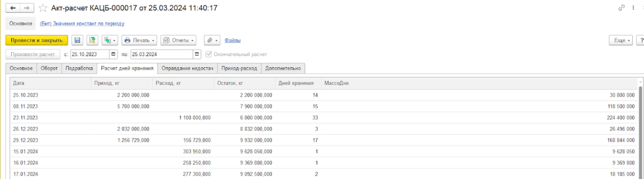Open the Файлы link
This screenshot has width=644, height=179.
tap(232, 40)
